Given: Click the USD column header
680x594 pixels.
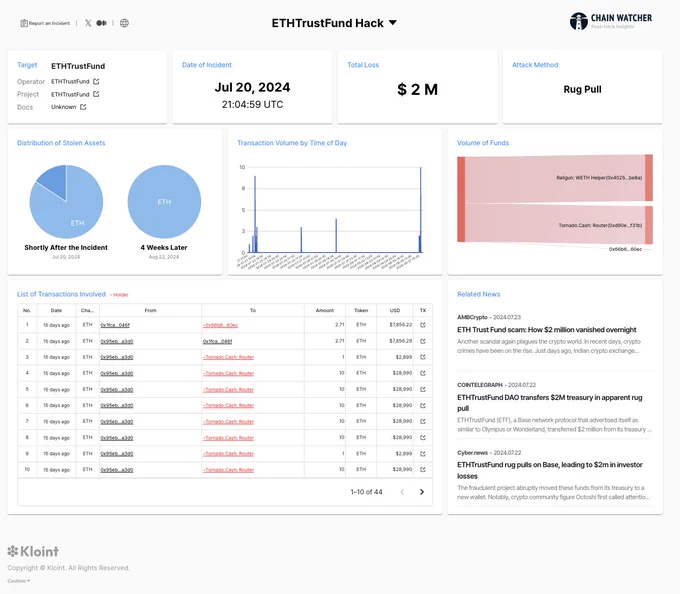Looking at the screenshot, I should (x=395, y=310).
